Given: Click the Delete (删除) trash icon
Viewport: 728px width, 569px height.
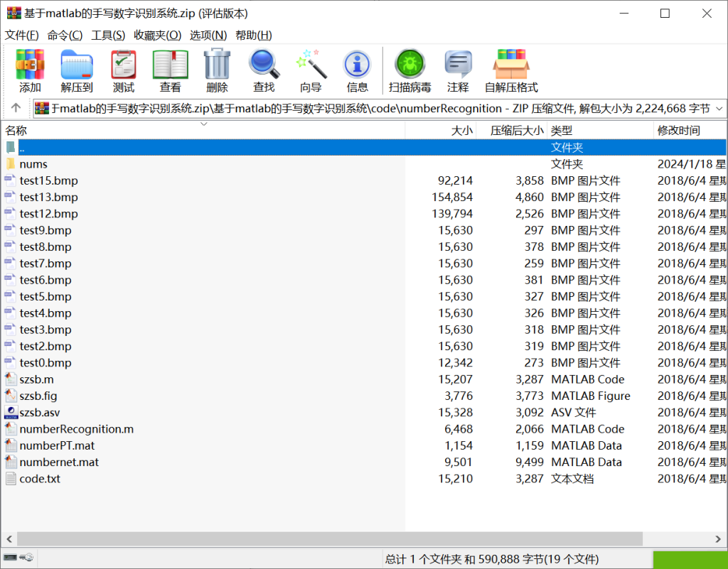Looking at the screenshot, I should tap(217, 71).
